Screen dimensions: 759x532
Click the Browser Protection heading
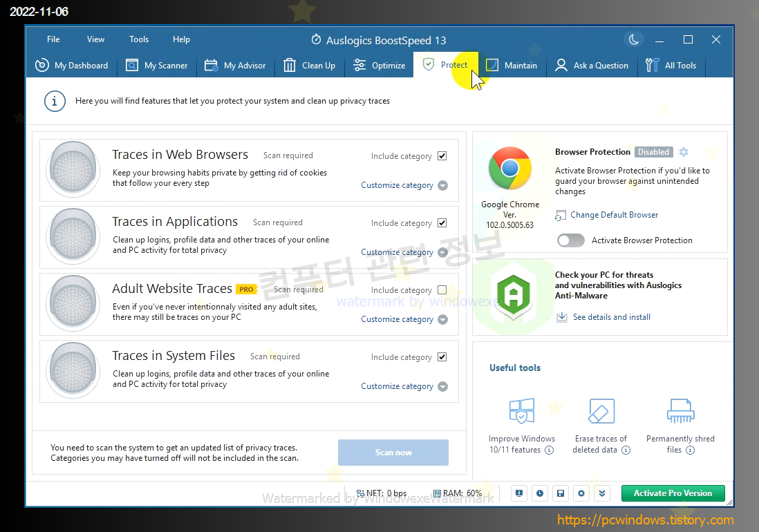(592, 152)
